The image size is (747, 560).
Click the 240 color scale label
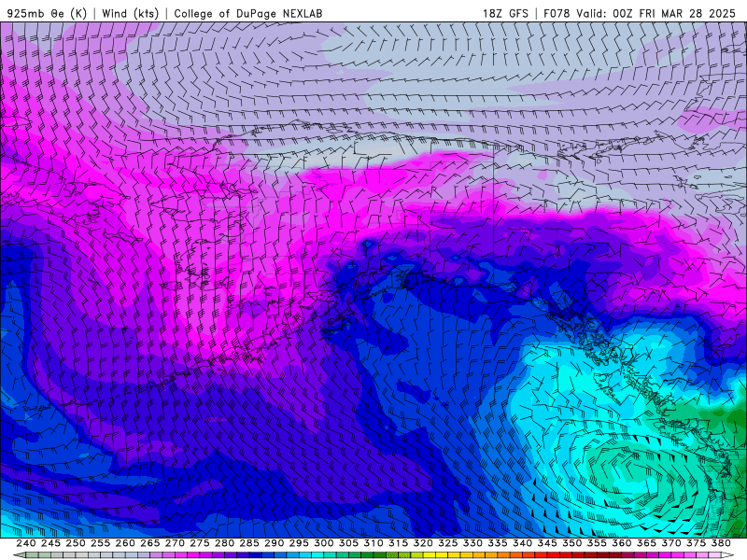(26, 543)
